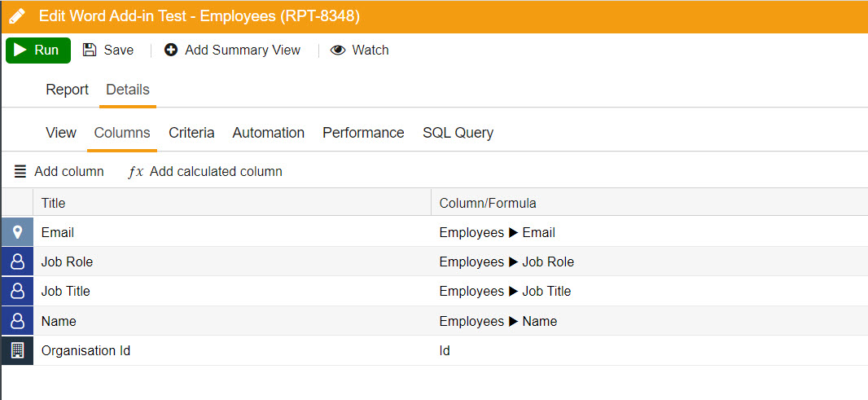Click the Title column header
Viewport: 868px width, 400px height.
(232, 204)
